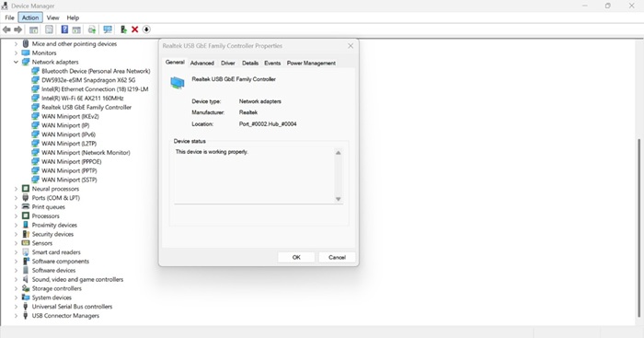Expand the Monitors node
Screen dimensions: 644x338
click(16, 53)
